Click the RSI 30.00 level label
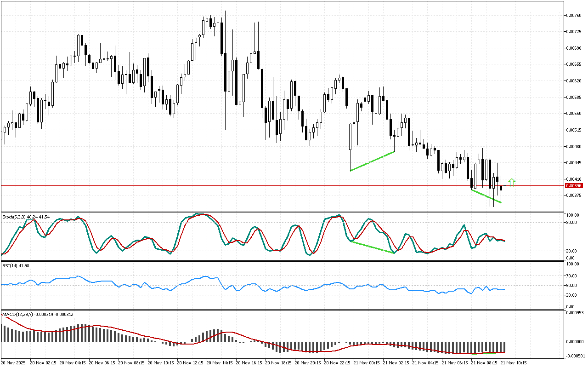Image resolution: width=588 pixels, height=368 pixels. tap(572, 295)
